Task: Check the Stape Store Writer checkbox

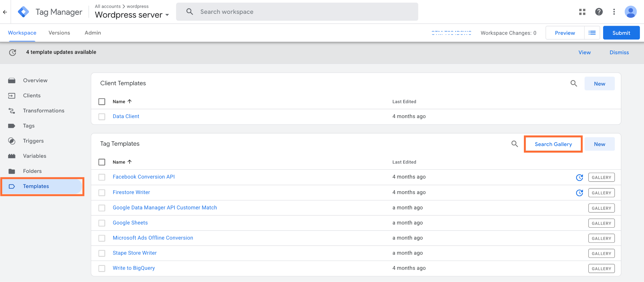Action: click(x=102, y=253)
